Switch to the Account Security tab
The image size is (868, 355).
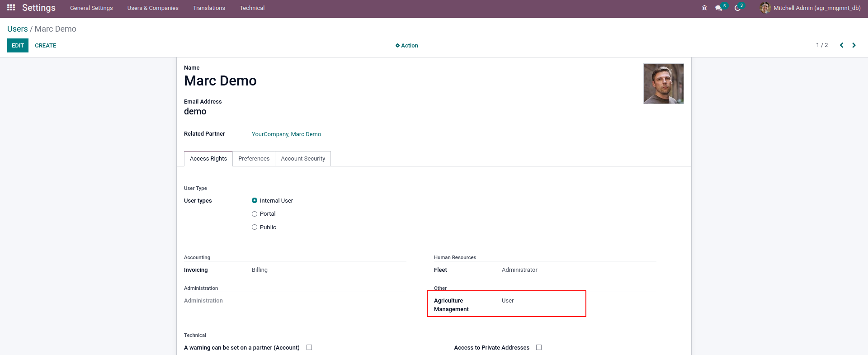[303, 159]
